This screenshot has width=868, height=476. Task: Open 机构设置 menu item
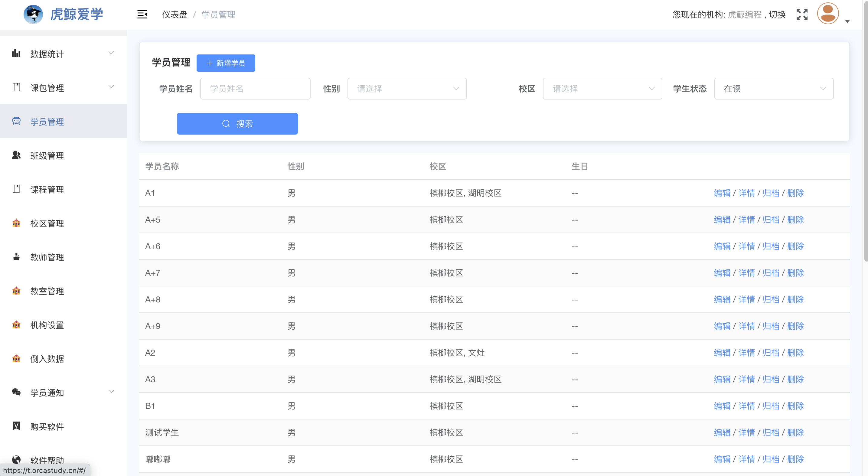tap(63, 325)
